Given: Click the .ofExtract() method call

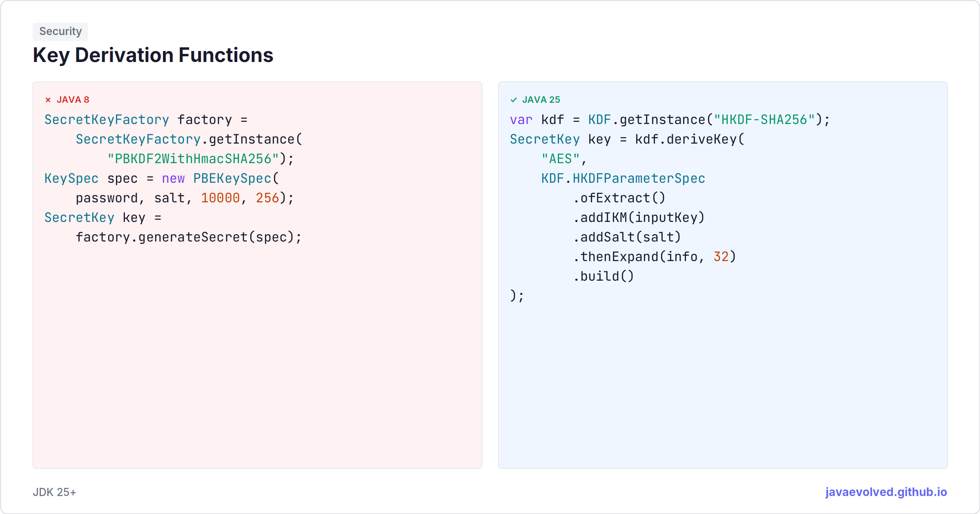Looking at the screenshot, I should click(x=619, y=198).
